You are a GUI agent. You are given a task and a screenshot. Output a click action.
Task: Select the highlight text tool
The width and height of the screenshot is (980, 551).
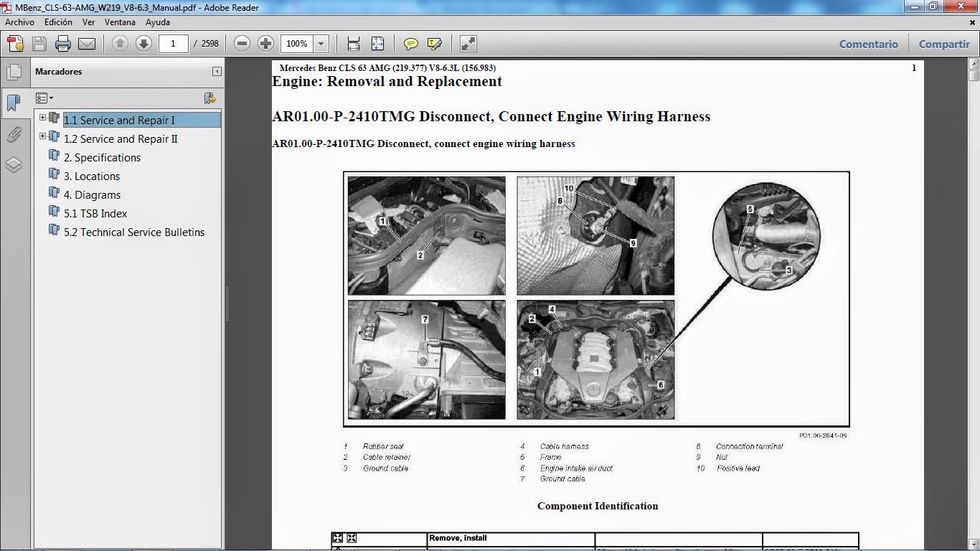coord(434,44)
